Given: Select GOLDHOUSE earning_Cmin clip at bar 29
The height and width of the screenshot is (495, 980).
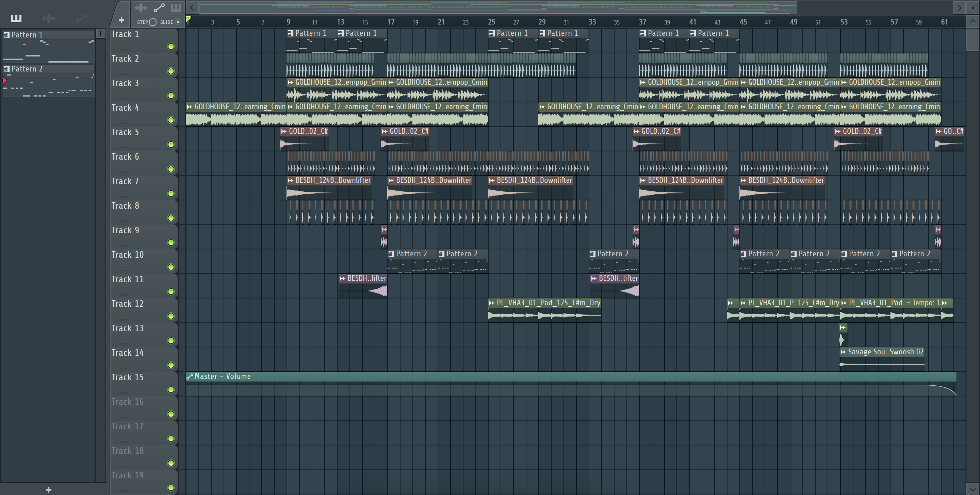Looking at the screenshot, I should point(589,114).
